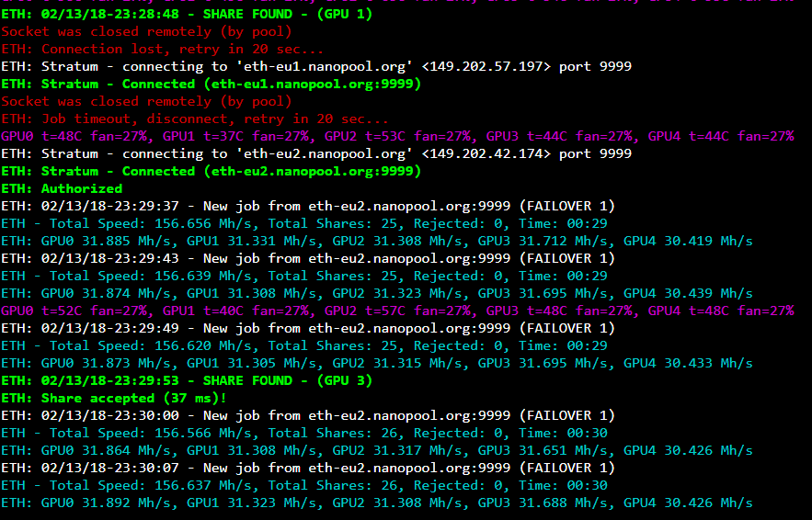The width and height of the screenshot is (812, 520).
Task: Click the Total Speed 156.656 Mh/s line
Action: tap(304, 223)
